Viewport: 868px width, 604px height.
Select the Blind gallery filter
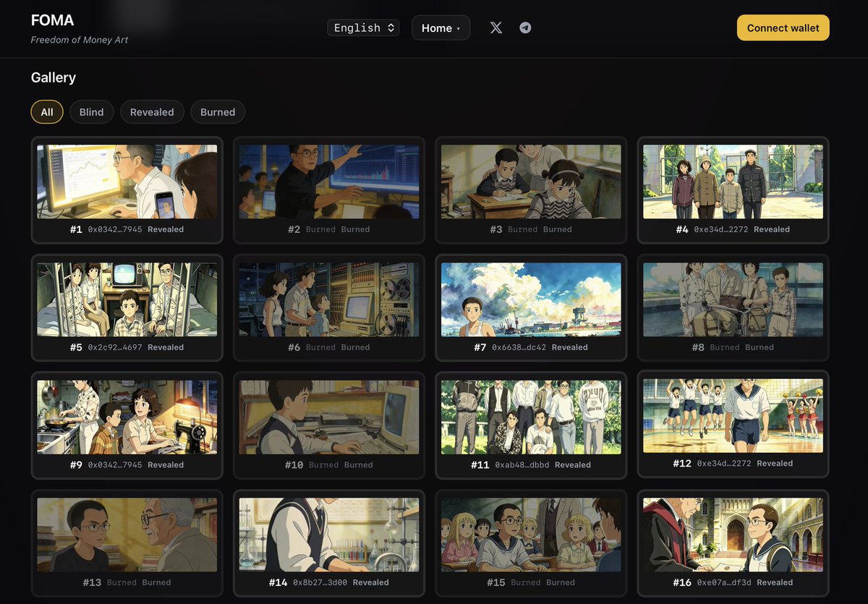[x=92, y=112]
